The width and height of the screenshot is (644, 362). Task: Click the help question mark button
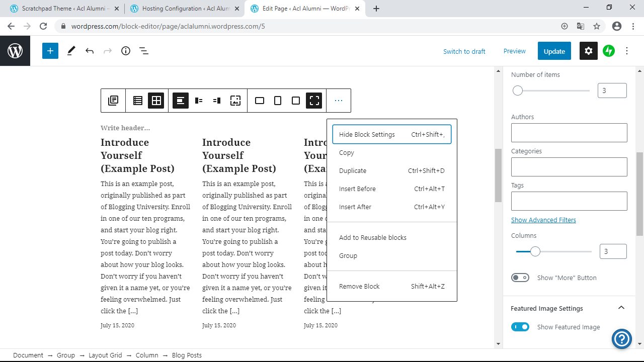click(621, 339)
